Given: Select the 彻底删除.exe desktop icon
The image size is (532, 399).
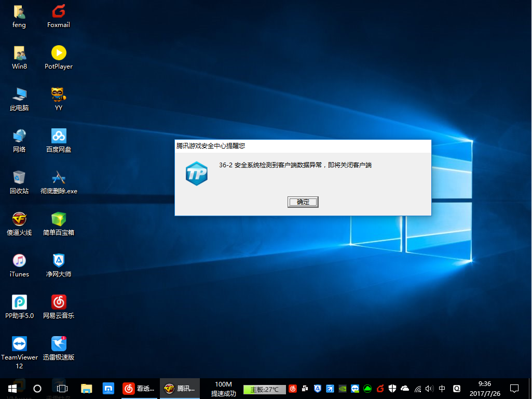Looking at the screenshot, I should click(58, 183).
